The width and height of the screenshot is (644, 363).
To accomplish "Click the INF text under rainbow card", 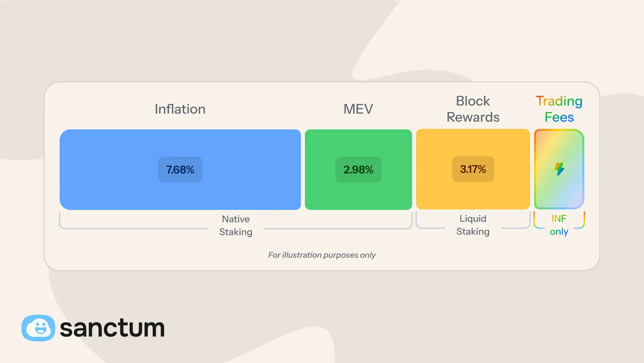I will (x=559, y=219).
